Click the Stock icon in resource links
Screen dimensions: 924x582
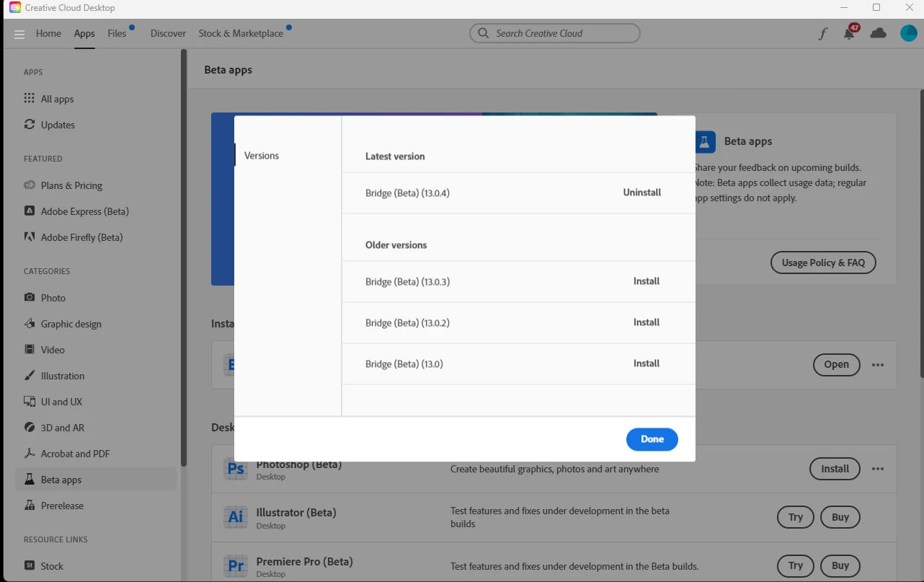click(x=30, y=566)
